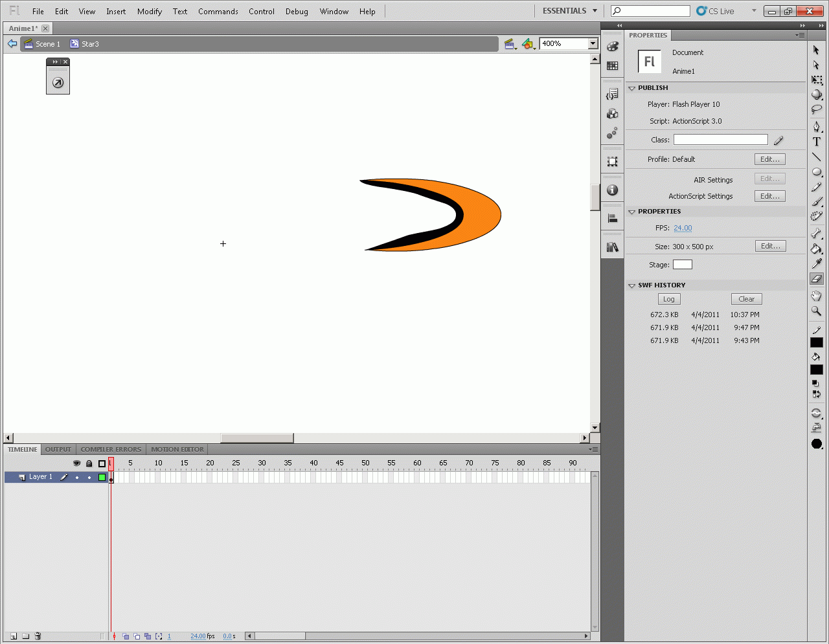Click the New Layer icon in timeline
This screenshot has width=829, height=644.
(x=14, y=636)
